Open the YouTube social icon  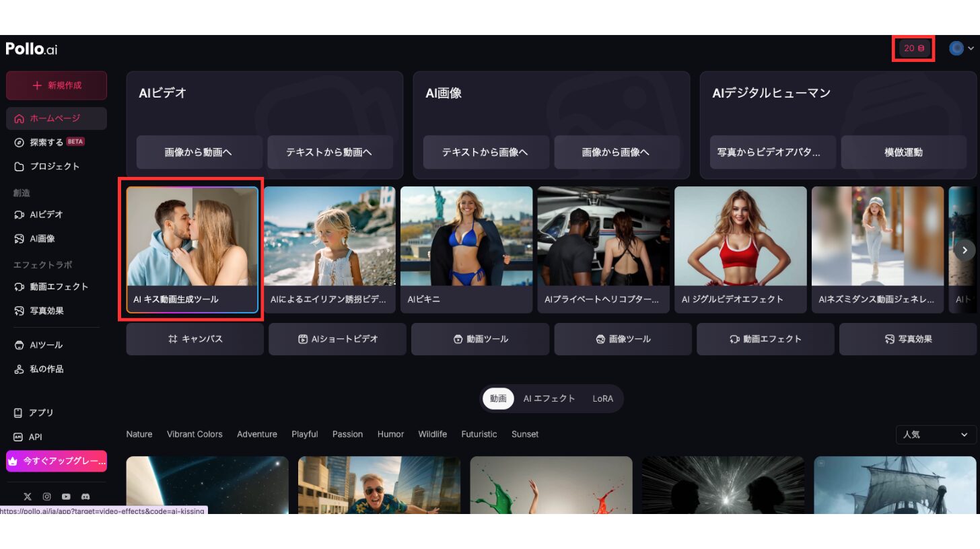click(66, 497)
